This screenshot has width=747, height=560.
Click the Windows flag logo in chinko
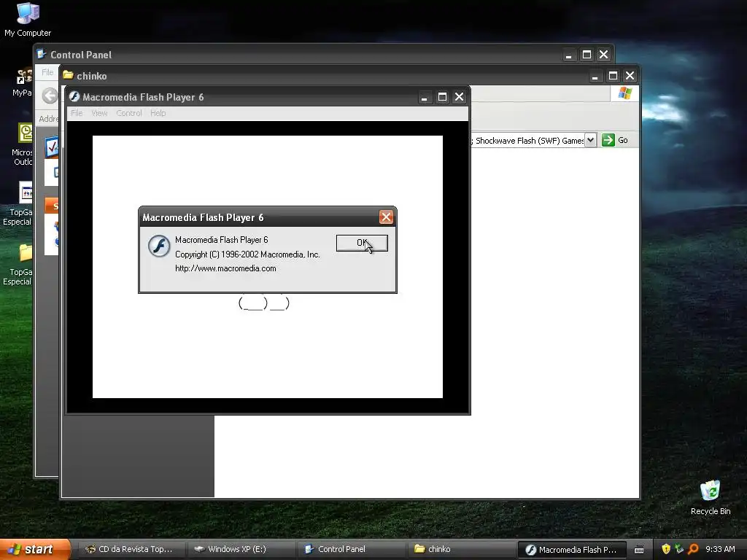(x=624, y=93)
